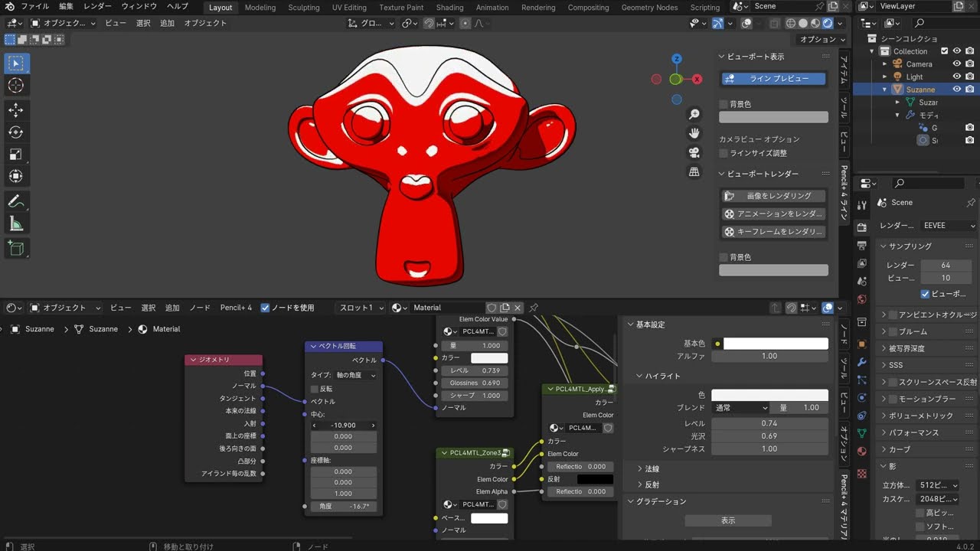
Task: Open the View Layer properties tab
Action: point(862,265)
